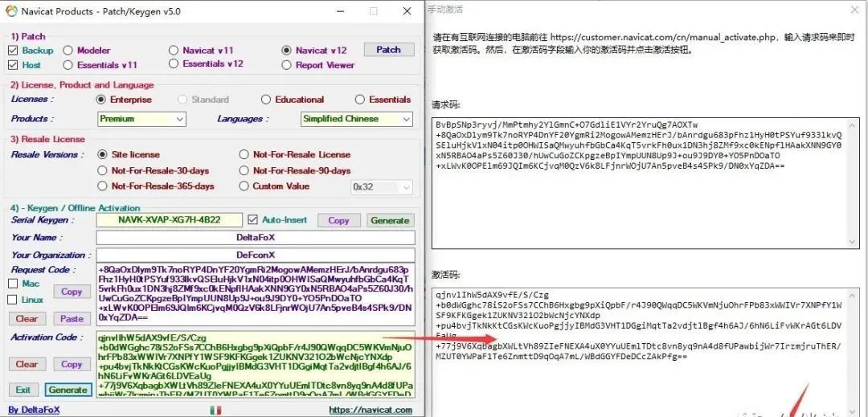The height and width of the screenshot is (417, 868).
Task: Choose Not-For-Resale-365-days option
Action: [102, 186]
